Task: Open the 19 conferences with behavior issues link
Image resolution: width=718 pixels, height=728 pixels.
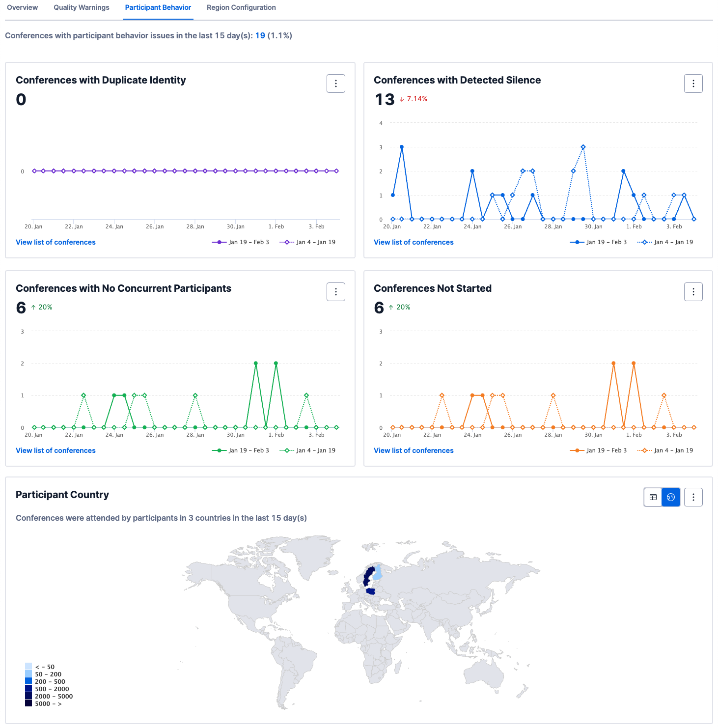Action: pyautogui.click(x=260, y=35)
